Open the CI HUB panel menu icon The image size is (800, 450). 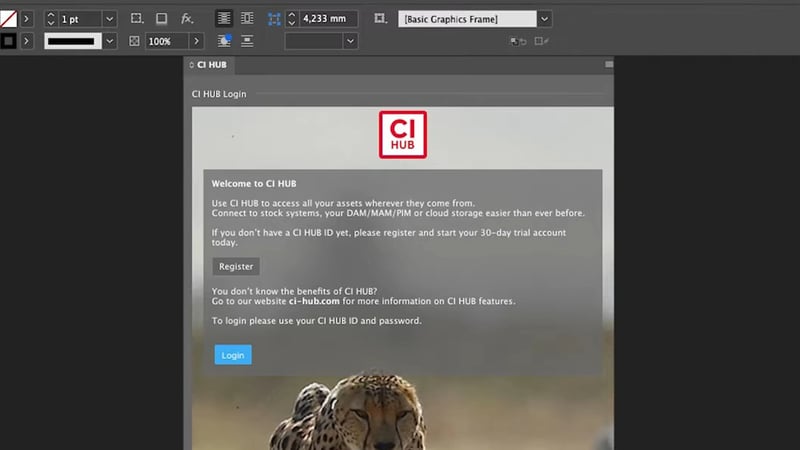click(x=609, y=64)
